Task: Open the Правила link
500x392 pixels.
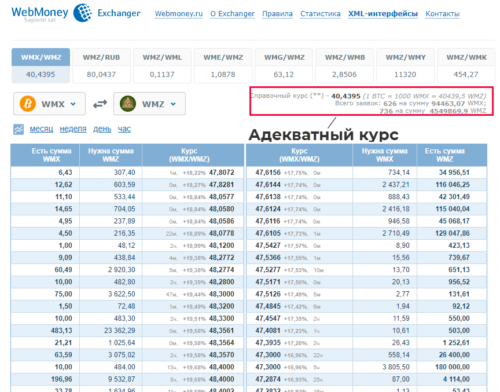Action: click(x=277, y=14)
